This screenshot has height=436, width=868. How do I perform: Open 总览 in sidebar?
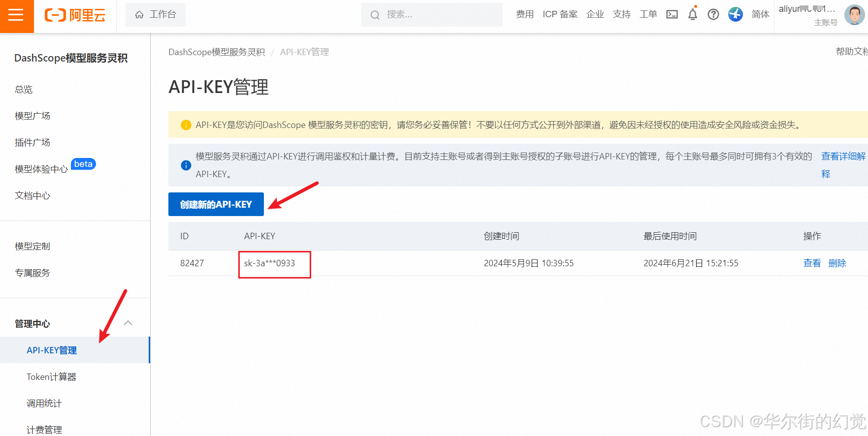click(24, 90)
